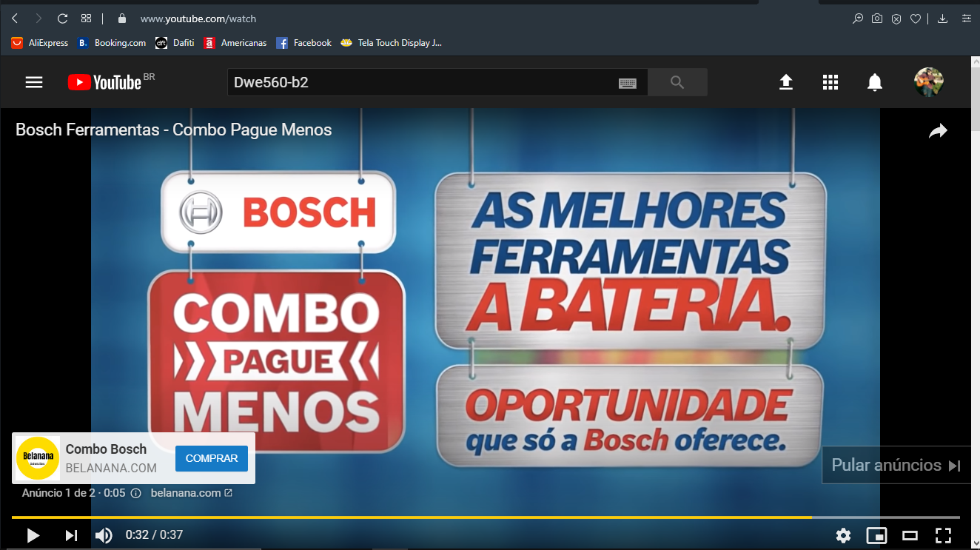
Task: Reload the YouTube page
Action: (62, 19)
